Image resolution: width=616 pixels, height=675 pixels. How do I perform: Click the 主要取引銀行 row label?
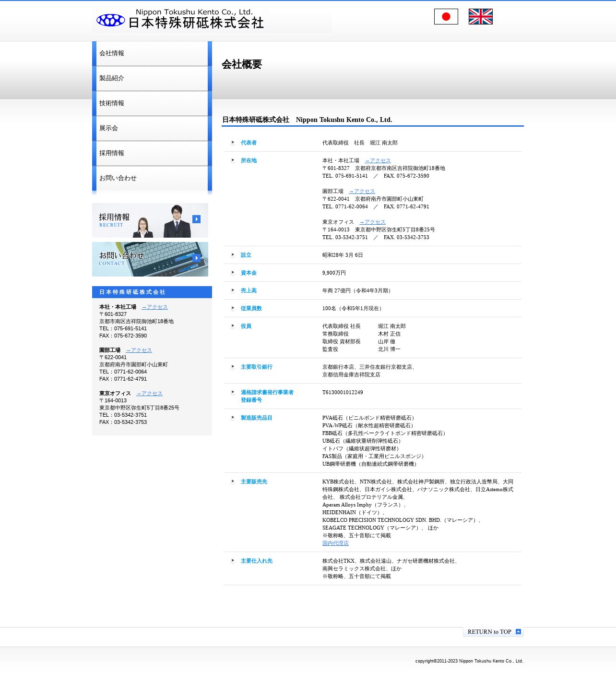pos(257,367)
